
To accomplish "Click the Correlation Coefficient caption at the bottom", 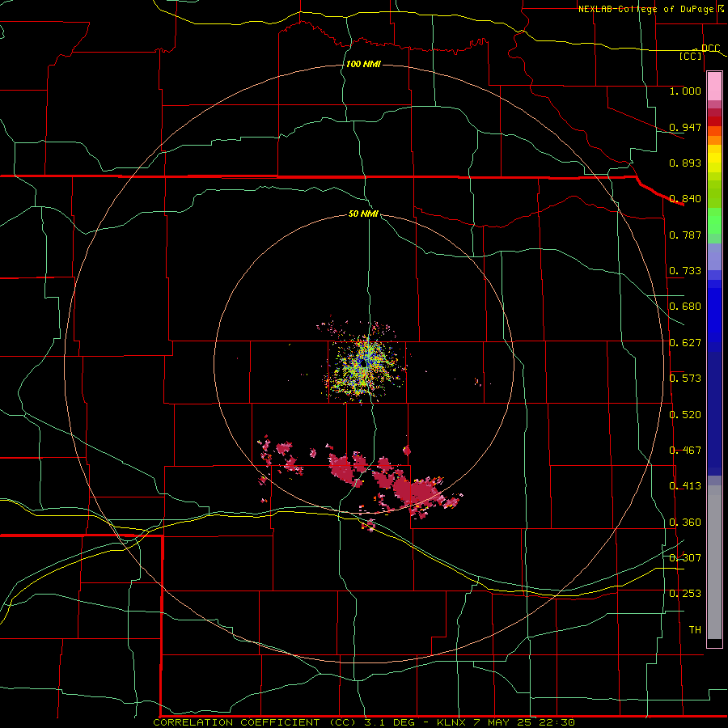I will 364,722.
